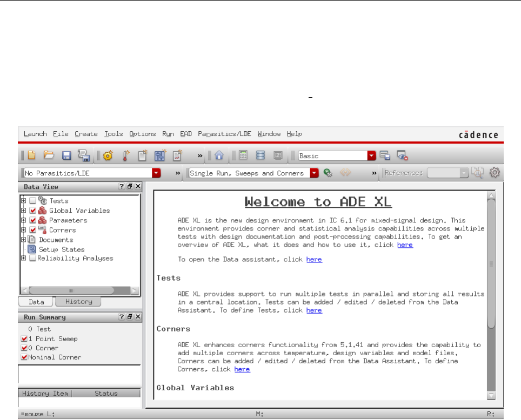Click the Data View help question icon
This screenshot has width=521, height=420.
[122, 187]
